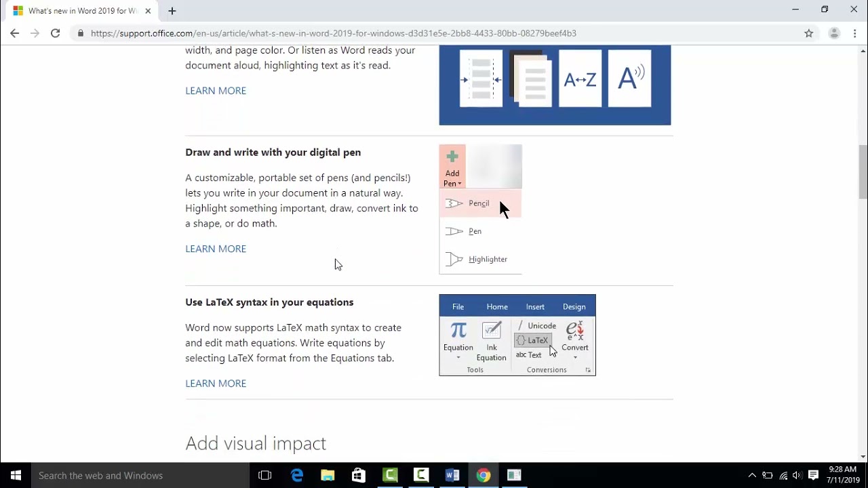This screenshot has width=868, height=488.
Task: Check the battery status tray icon
Action: tap(768, 475)
